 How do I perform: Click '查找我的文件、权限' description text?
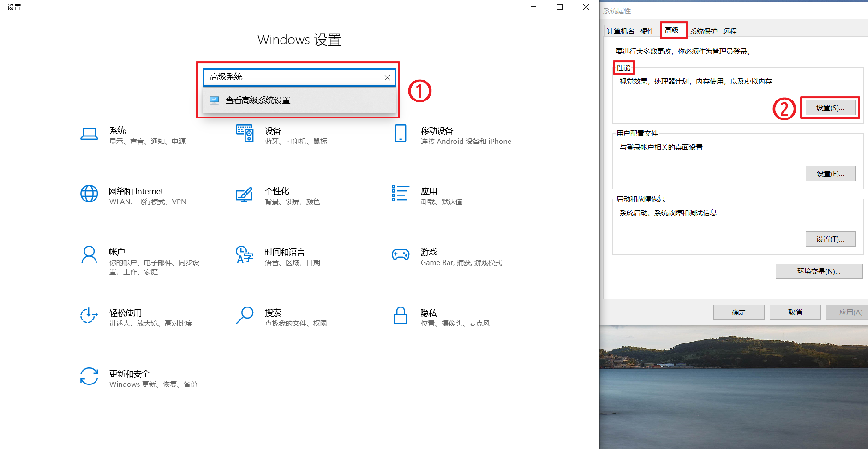tap(296, 324)
